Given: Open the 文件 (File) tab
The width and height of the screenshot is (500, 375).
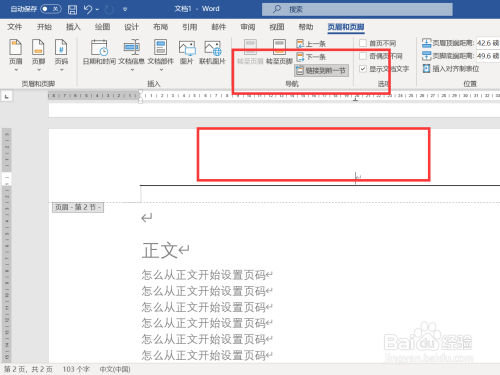Looking at the screenshot, I should pyautogui.click(x=15, y=27).
